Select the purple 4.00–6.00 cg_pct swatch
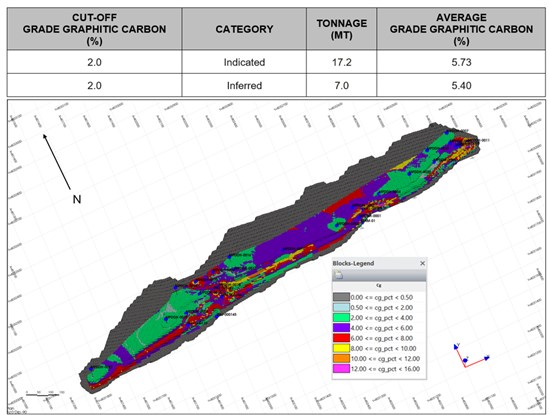Screen dimensions: 550x415 click(341, 328)
